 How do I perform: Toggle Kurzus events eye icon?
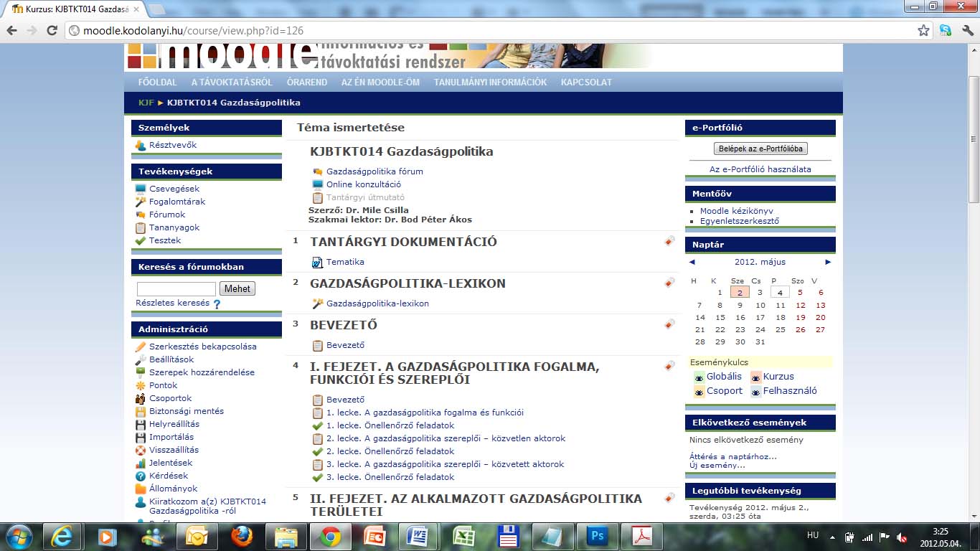755,377
